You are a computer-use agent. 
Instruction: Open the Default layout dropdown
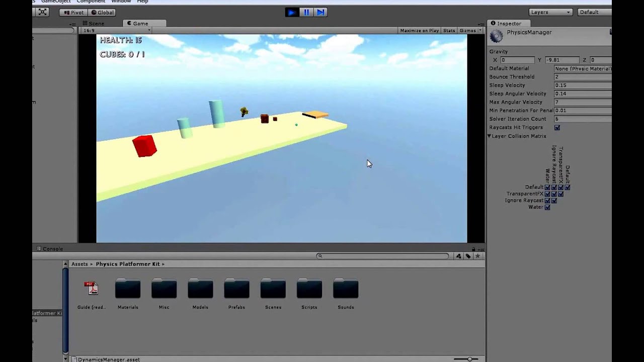pos(594,12)
